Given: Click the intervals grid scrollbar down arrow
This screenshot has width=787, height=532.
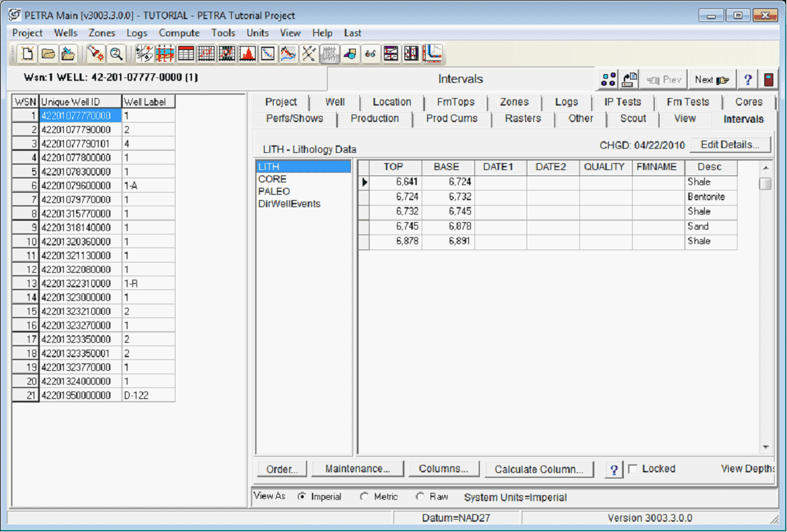Looking at the screenshot, I should point(766,447).
